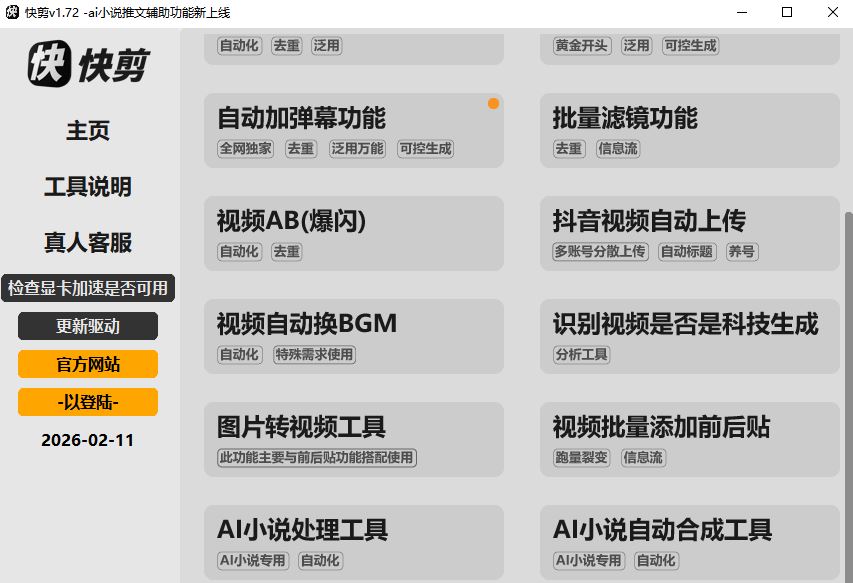Open 视频批量添加前后贴 card

(690, 439)
